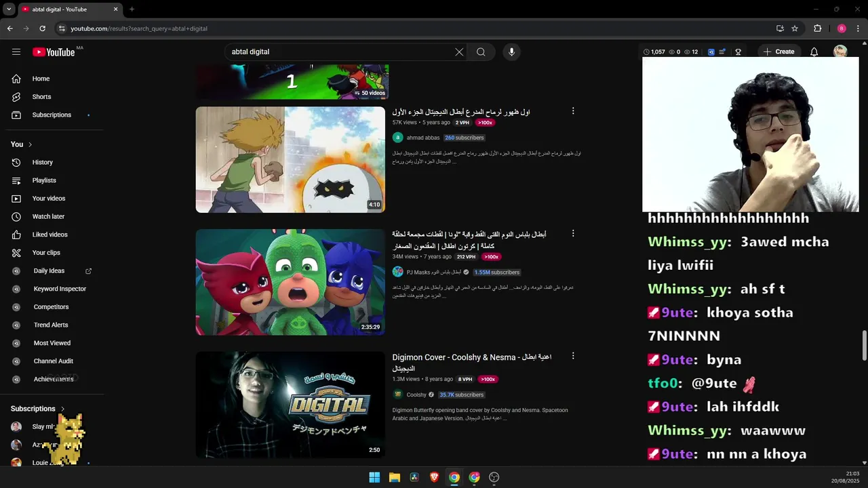868x488 pixels.
Task: Reload the page in Chrome
Action: tap(42, 28)
